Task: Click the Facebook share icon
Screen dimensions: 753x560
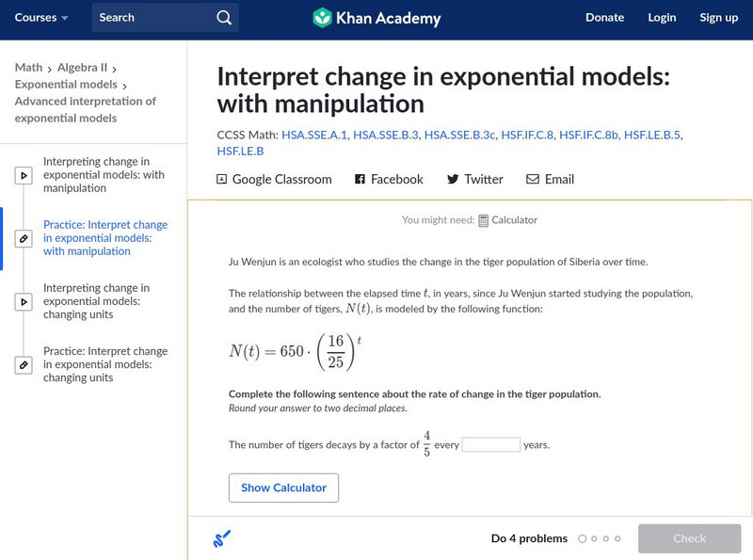Action: (x=360, y=179)
